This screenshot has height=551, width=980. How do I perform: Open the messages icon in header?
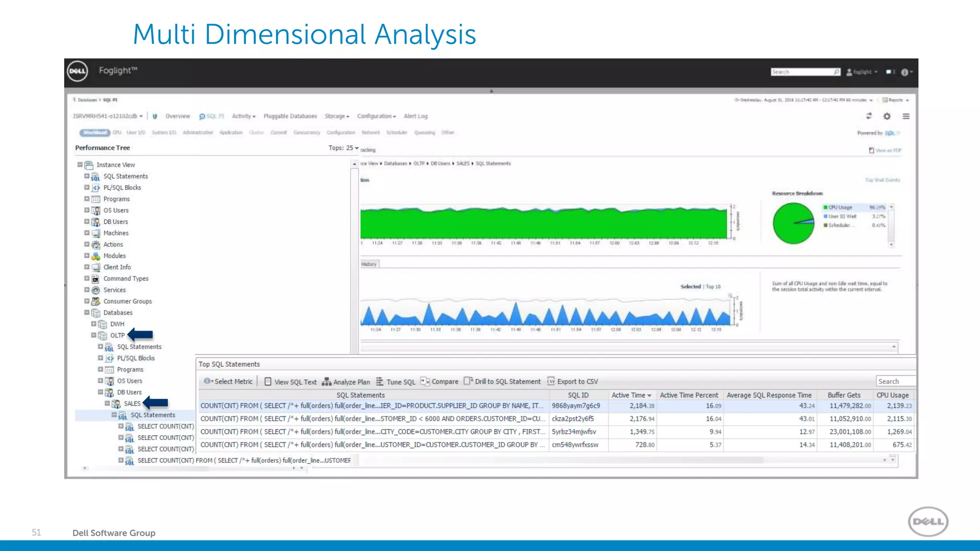[x=890, y=72]
